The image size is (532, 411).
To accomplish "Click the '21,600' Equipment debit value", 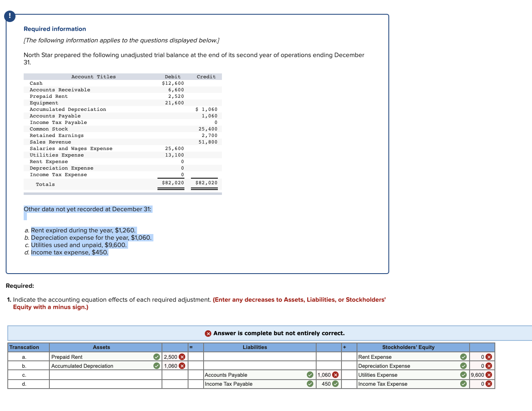I will tap(175, 103).
